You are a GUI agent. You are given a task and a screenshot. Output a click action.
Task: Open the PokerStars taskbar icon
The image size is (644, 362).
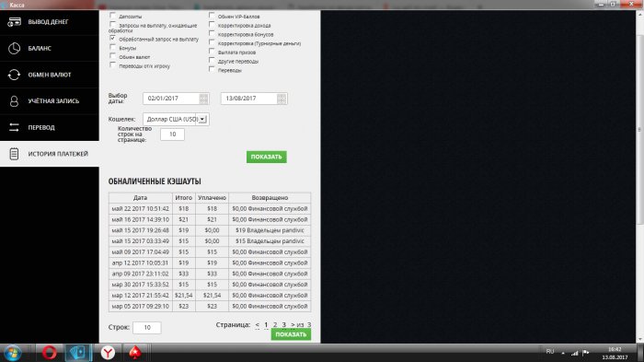(135, 353)
